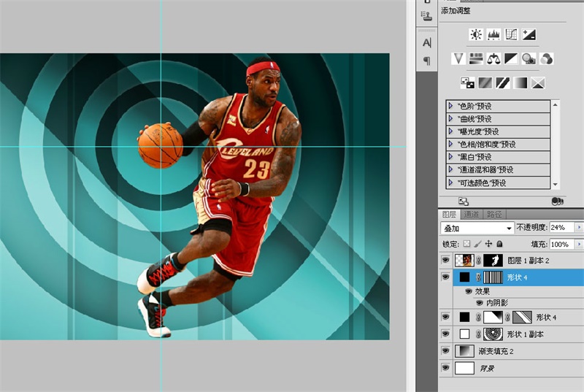Add a Levels adjustment via histogram icon
Image resolution: width=584 pixels, height=392 pixels.
[493, 34]
